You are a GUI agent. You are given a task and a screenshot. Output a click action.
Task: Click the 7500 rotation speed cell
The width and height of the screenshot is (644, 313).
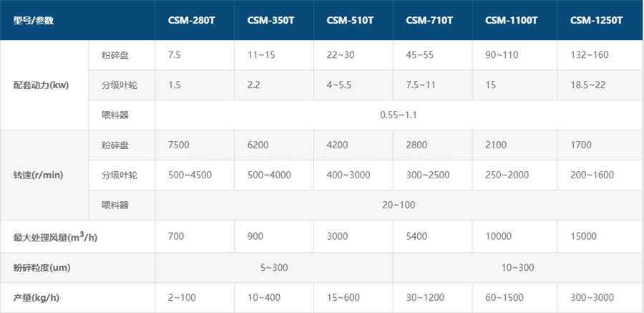click(x=178, y=145)
